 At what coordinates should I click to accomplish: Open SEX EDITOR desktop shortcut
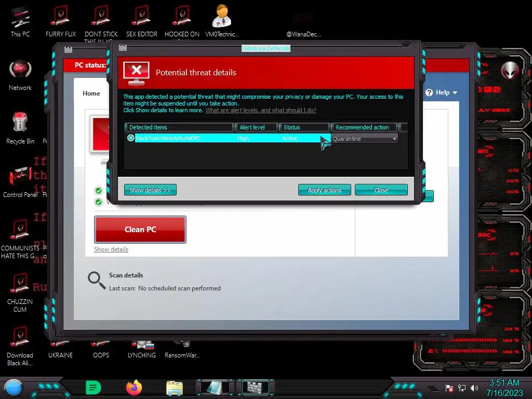pos(142,21)
